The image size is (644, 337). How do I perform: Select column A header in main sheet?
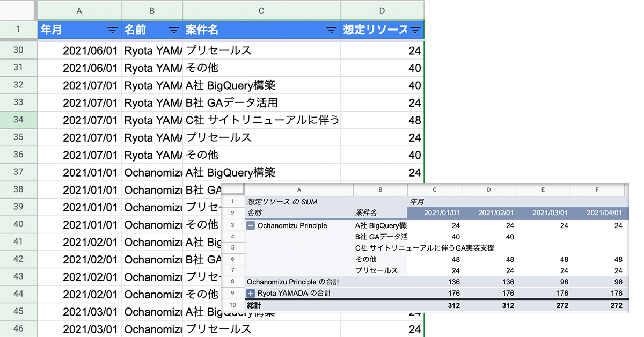tap(79, 10)
